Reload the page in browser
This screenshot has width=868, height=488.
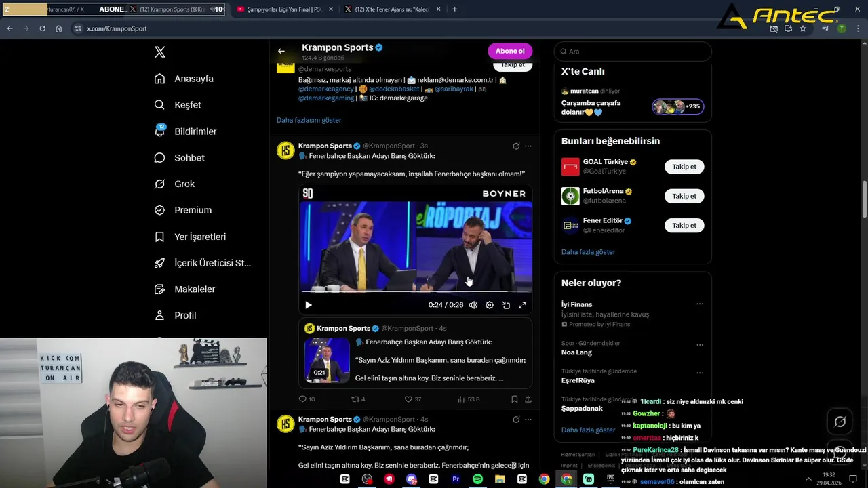(42, 28)
